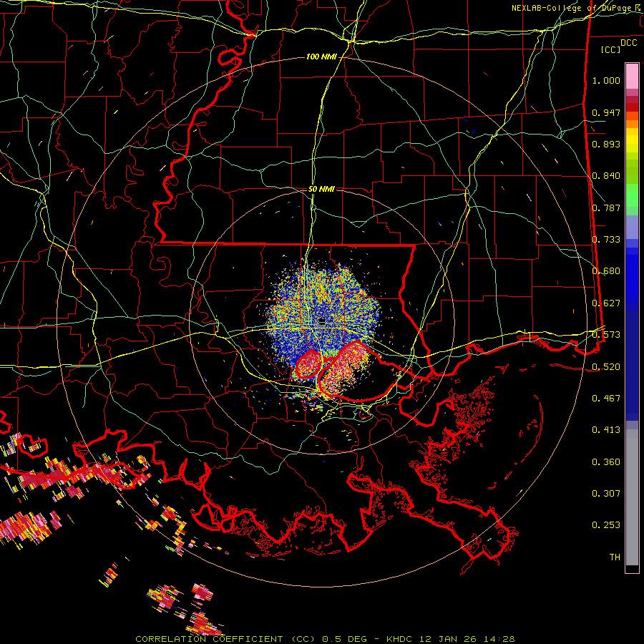The width and height of the screenshot is (644, 644).
Task: Click the 50 NMI range ring label
Action: pyautogui.click(x=321, y=189)
